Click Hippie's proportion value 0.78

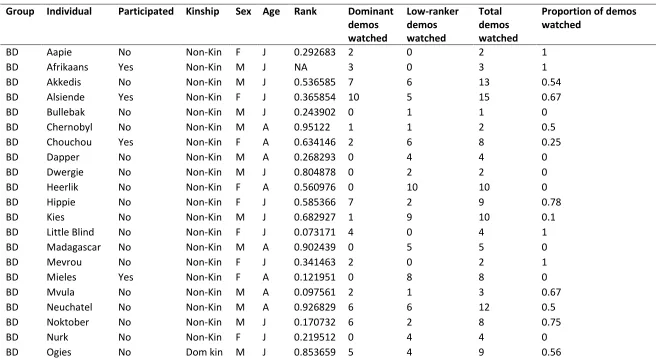551,202
